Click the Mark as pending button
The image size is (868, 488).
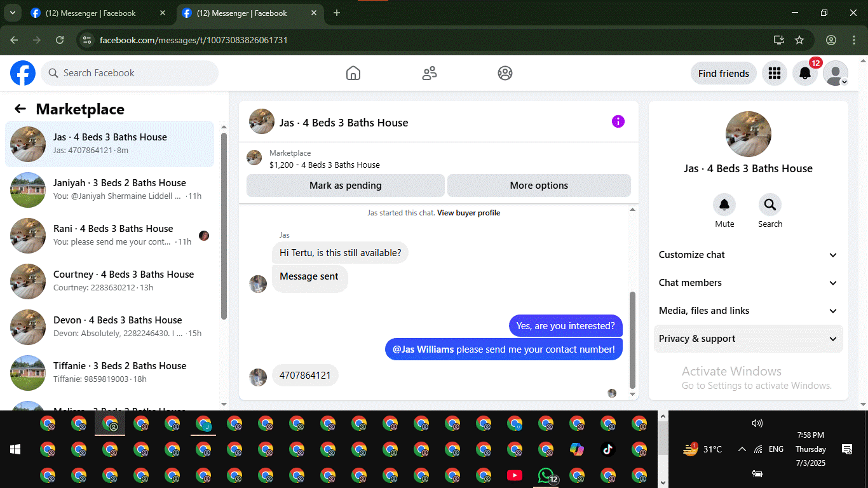coord(346,186)
